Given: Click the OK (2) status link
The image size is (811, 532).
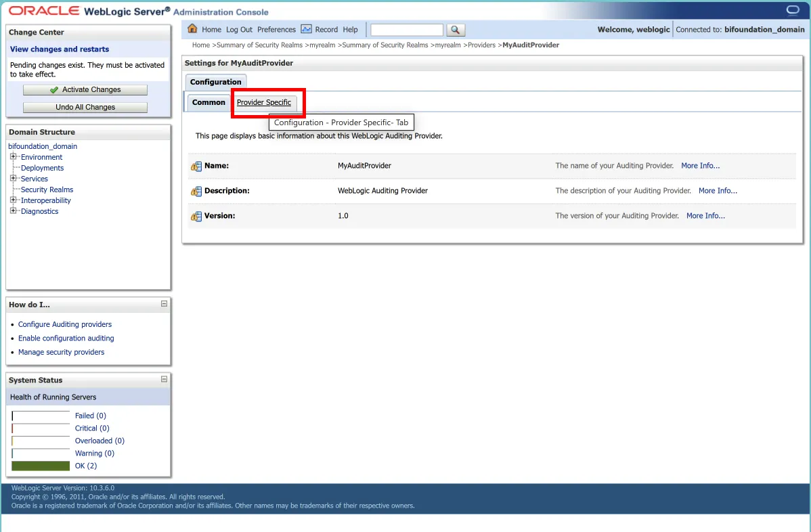Looking at the screenshot, I should (x=86, y=466).
